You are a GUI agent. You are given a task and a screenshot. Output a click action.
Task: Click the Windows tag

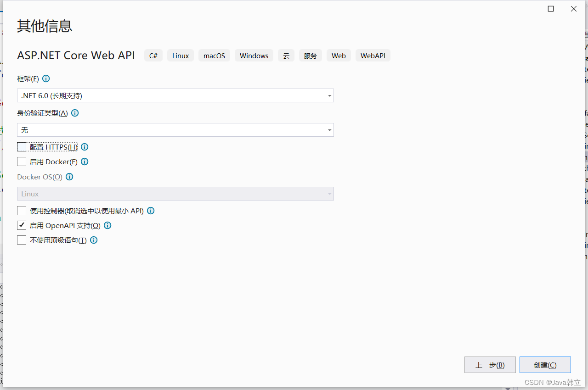pyautogui.click(x=254, y=56)
